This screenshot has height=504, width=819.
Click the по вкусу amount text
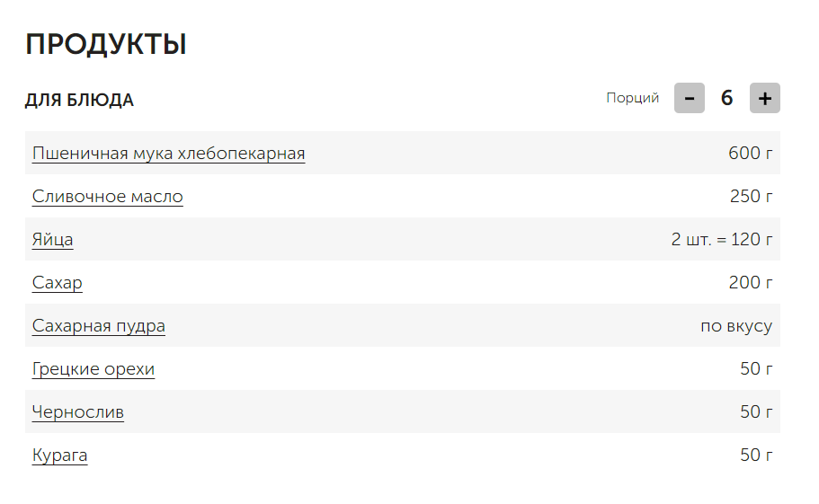[x=736, y=327]
